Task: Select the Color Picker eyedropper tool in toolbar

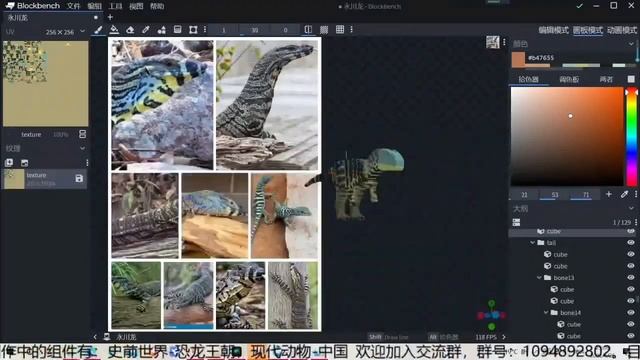Action: tap(146, 30)
